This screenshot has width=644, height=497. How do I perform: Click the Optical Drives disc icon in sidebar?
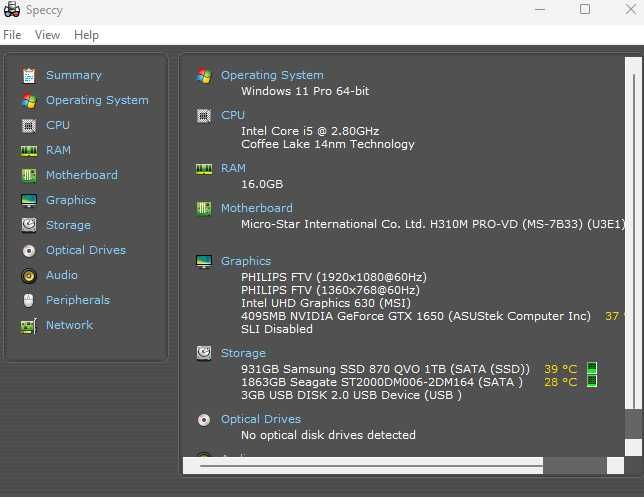click(x=29, y=251)
